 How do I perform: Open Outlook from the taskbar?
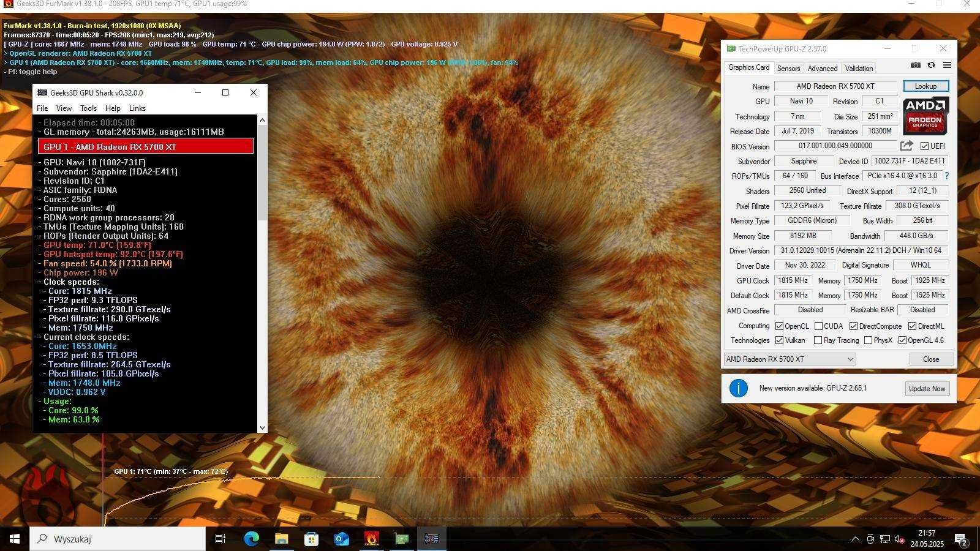click(x=341, y=539)
